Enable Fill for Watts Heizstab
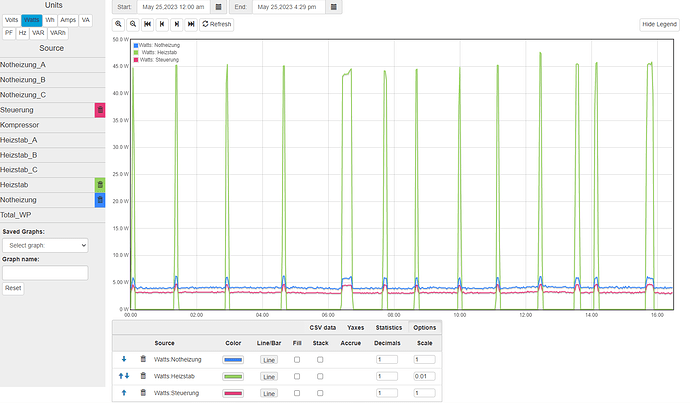Image resolution: width=690 pixels, height=404 pixels. 297,376
